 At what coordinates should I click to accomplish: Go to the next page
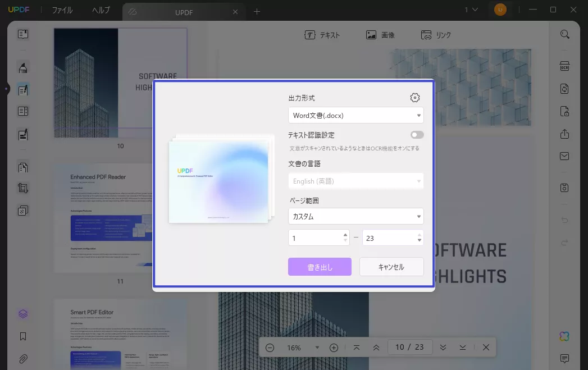click(443, 348)
